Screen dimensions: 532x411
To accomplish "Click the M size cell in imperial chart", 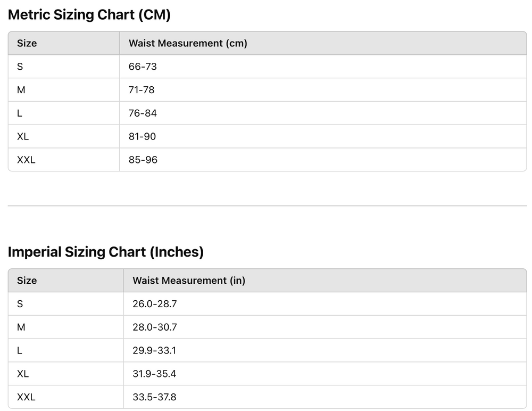I will 21,327.
